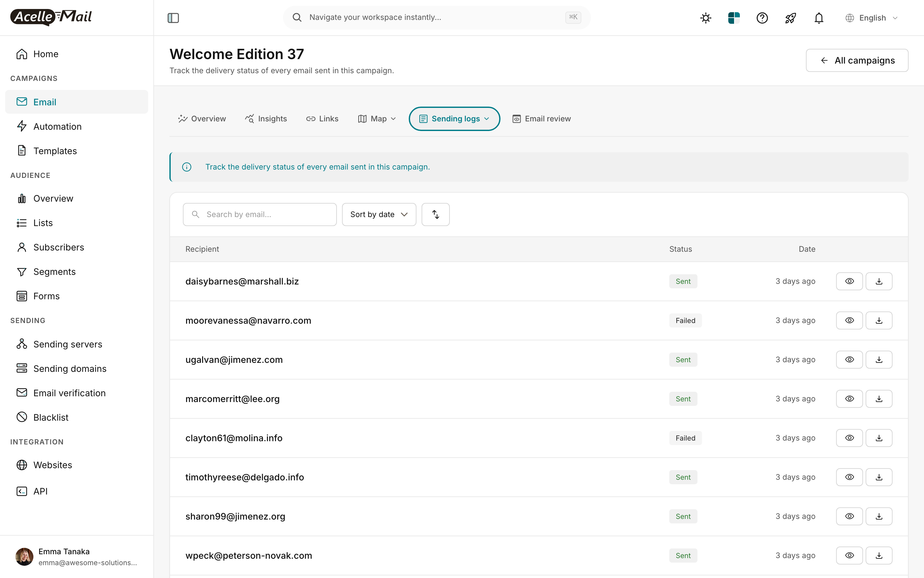The height and width of the screenshot is (578, 924).
Task: Switch to the Email review tab
Action: tap(542, 119)
